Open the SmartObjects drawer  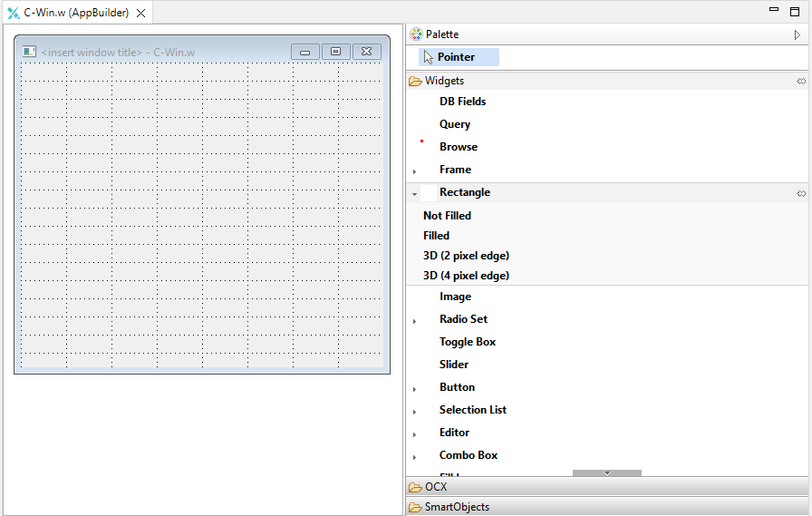coord(607,507)
